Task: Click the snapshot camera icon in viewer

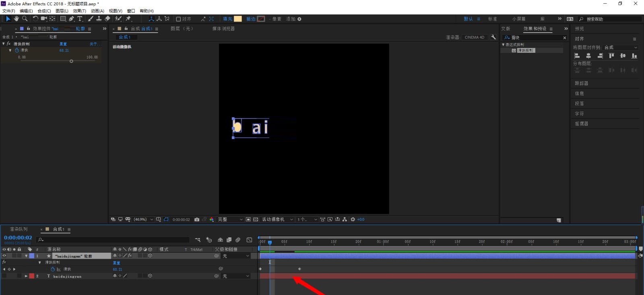Action: 197,220
